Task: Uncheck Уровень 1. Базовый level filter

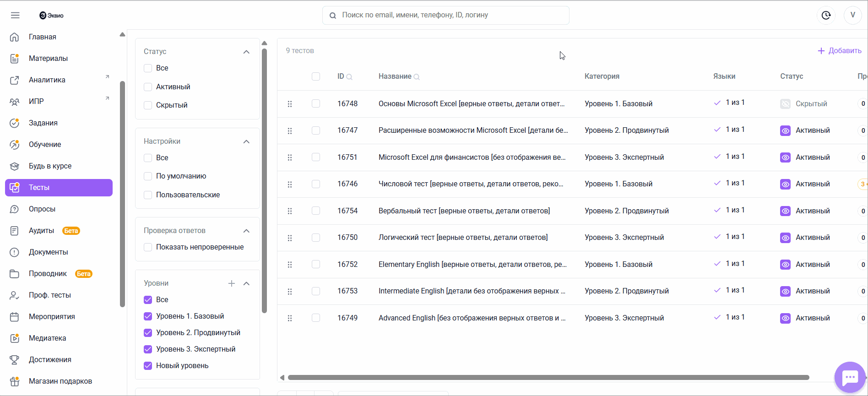Action: pyautogui.click(x=148, y=316)
